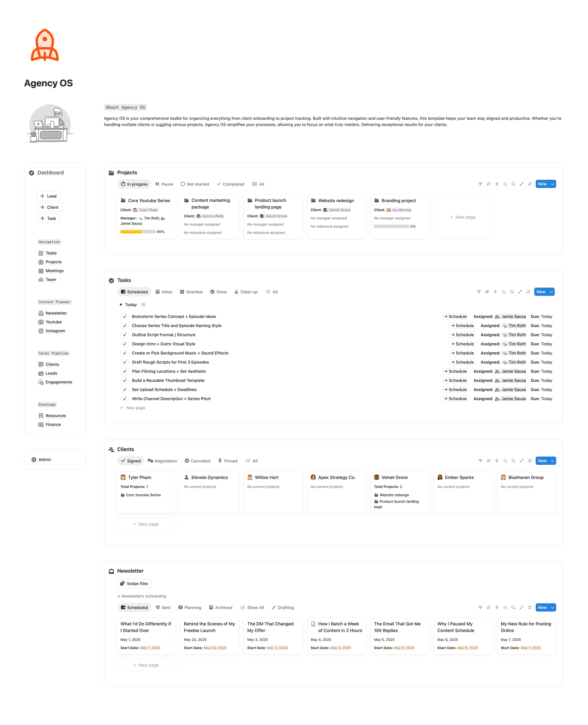Screen dimensions: 588x725
Task: Click the filter icon in Tasks toolbar
Action: pyautogui.click(x=479, y=292)
